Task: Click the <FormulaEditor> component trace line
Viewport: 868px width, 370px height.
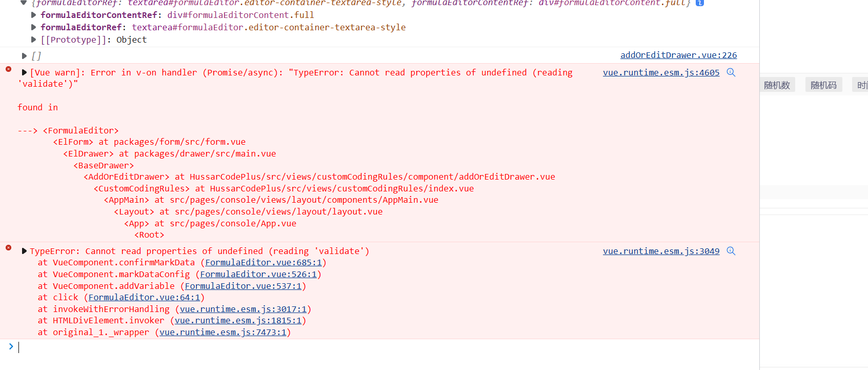Action: [x=80, y=130]
